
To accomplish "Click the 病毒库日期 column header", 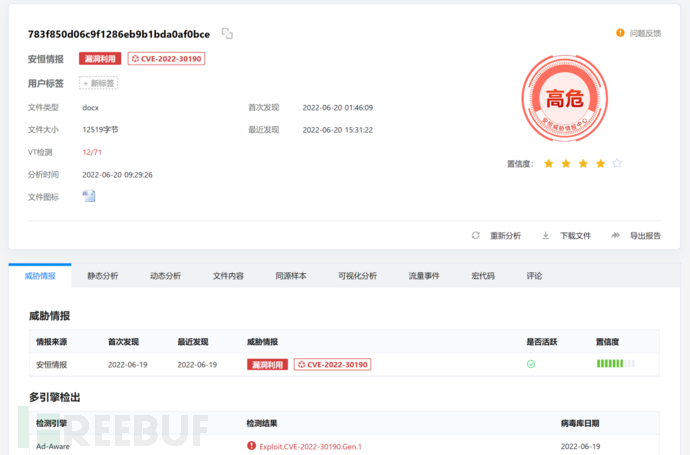I will tap(580, 423).
